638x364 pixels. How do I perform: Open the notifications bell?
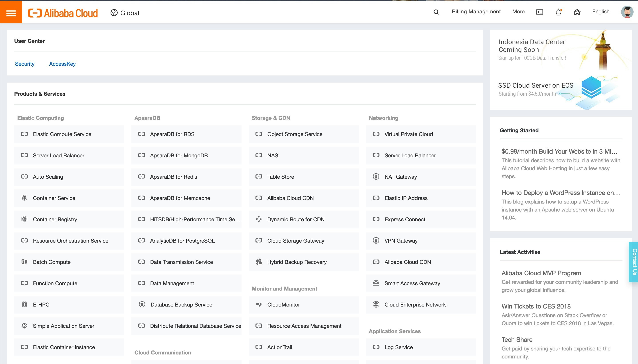click(x=559, y=12)
